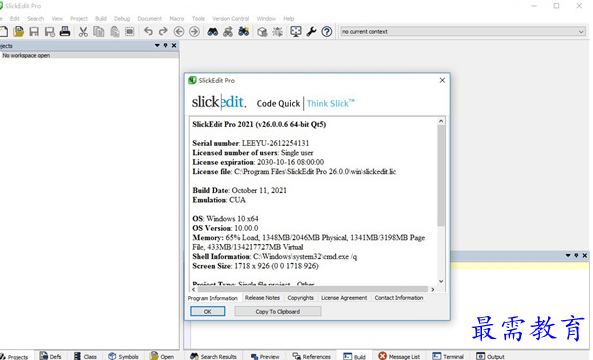This screenshot has width=593, height=360.
Task: Open the Search menu
Action: point(35,19)
